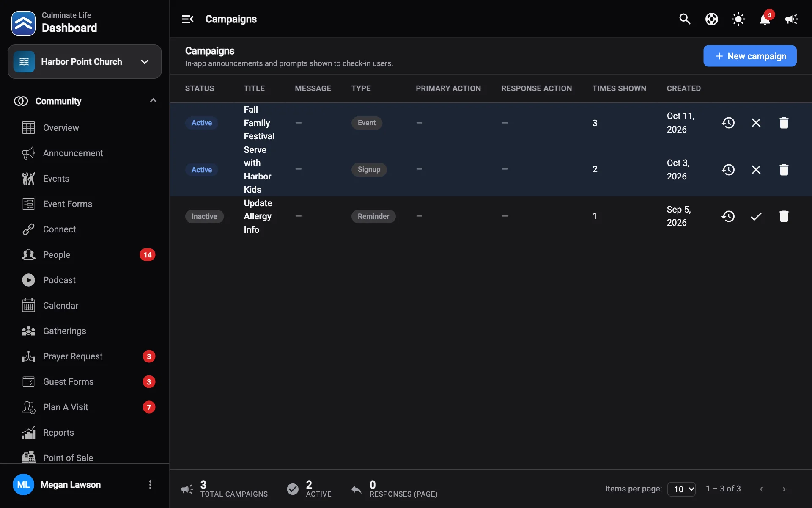View history for Update Allergy Info

pyautogui.click(x=728, y=216)
